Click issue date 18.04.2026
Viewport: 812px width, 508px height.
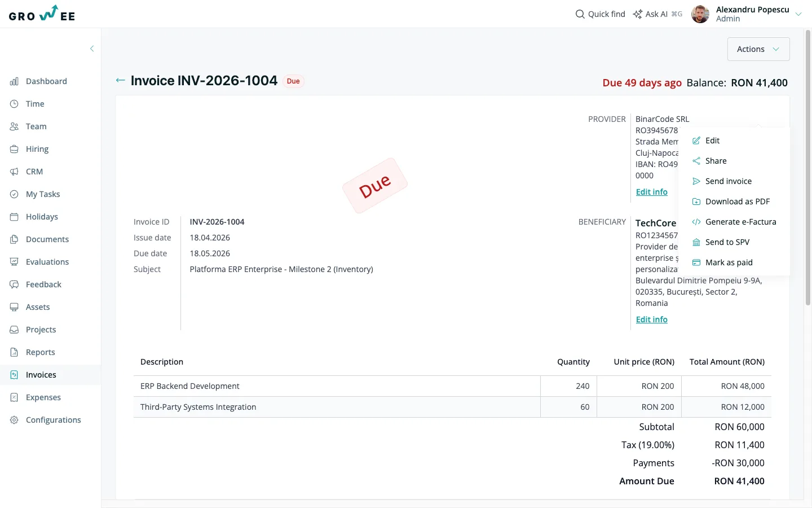point(210,238)
